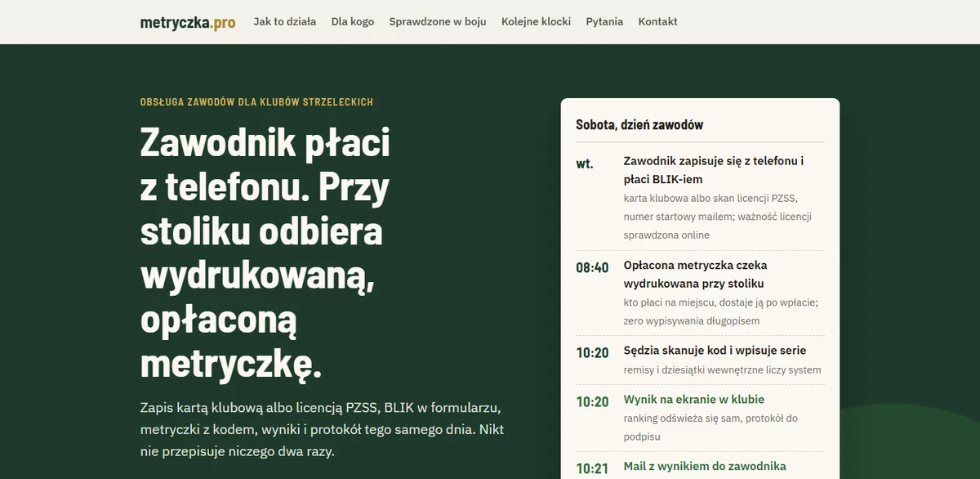Click "ranking odświeża się sam, protokół do podpisu"
The image size is (980, 479).
pos(710,428)
